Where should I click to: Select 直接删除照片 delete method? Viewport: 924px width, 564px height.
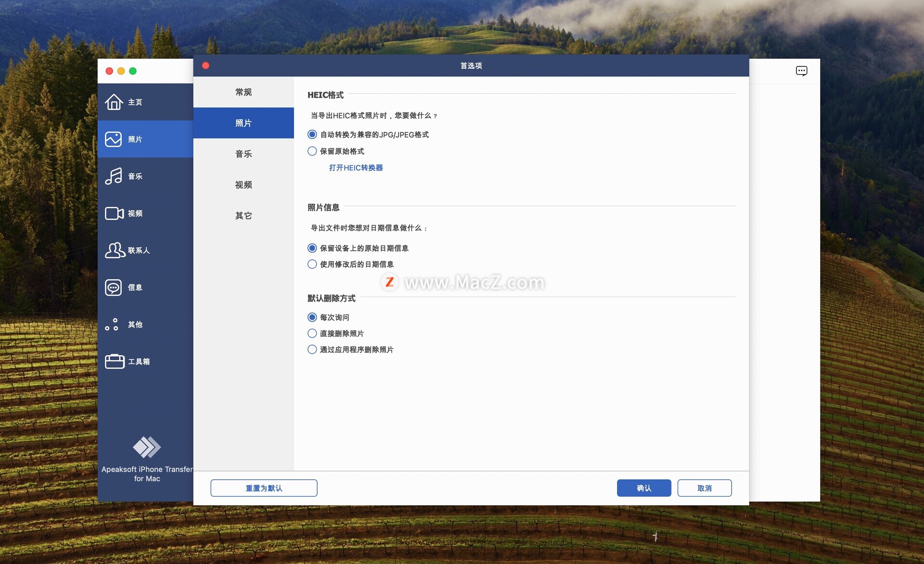[x=312, y=333]
